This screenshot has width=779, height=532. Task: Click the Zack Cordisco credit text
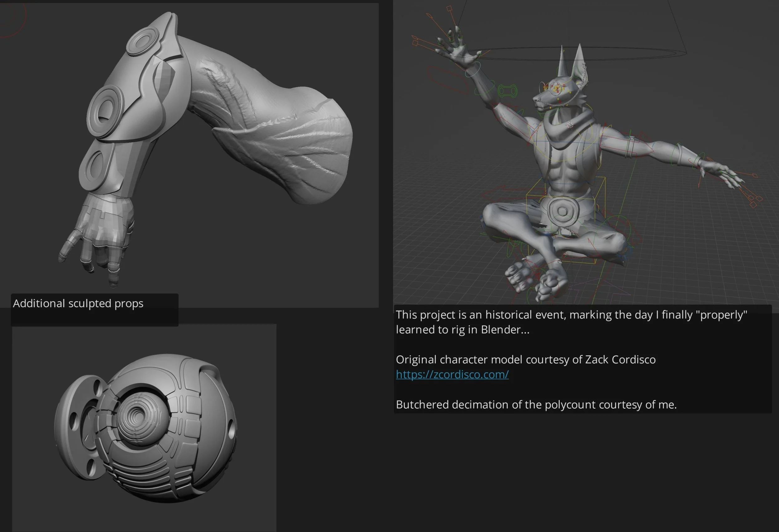coord(525,359)
